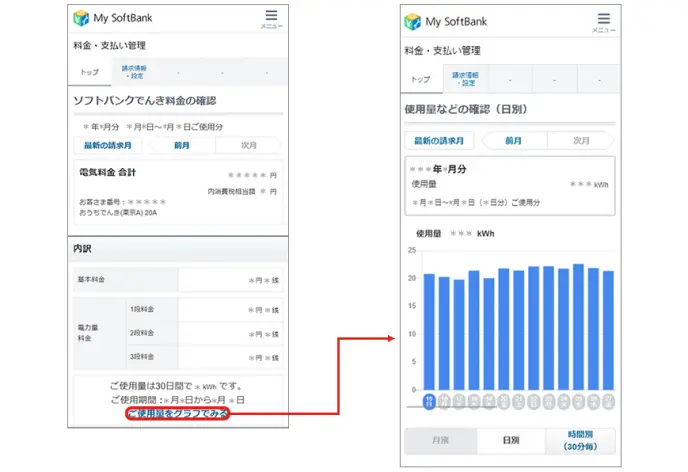Select the day 20 marker under the chart
688x472 pixels.
pos(504,401)
